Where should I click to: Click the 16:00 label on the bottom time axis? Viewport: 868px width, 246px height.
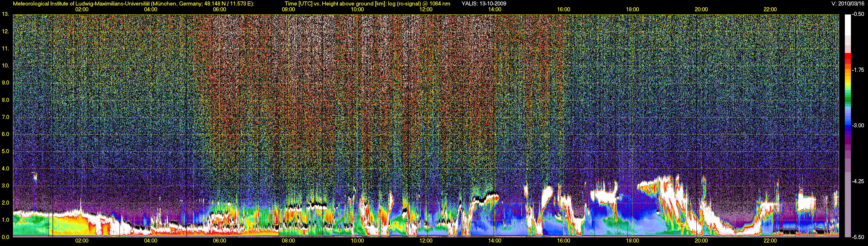pyautogui.click(x=564, y=241)
